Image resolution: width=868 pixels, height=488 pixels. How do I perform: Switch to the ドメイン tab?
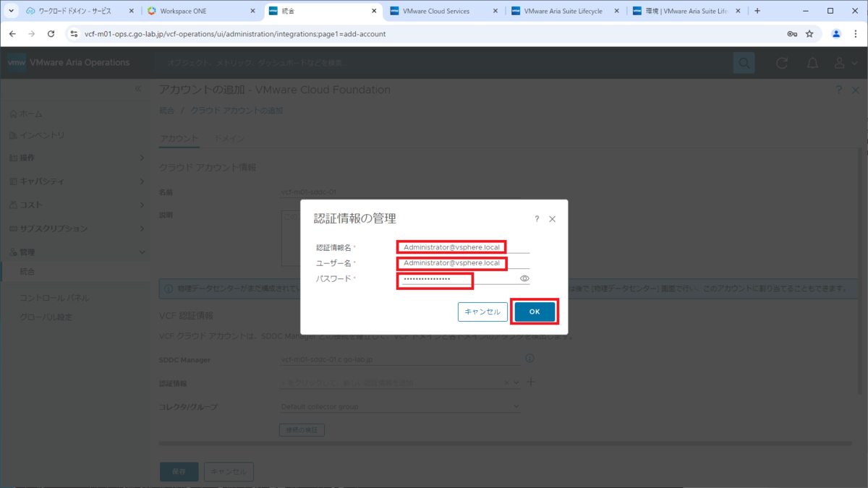(x=229, y=139)
